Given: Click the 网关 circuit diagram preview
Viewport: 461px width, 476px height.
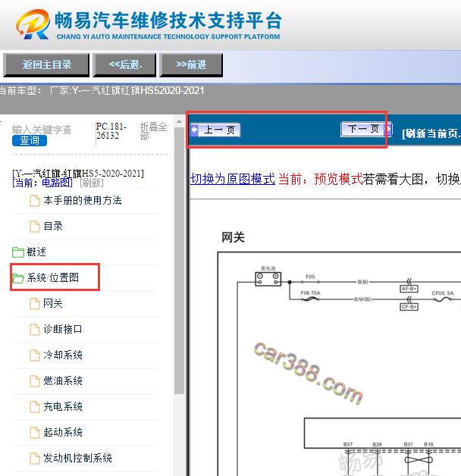Looking at the screenshot, I should (x=340, y=364).
